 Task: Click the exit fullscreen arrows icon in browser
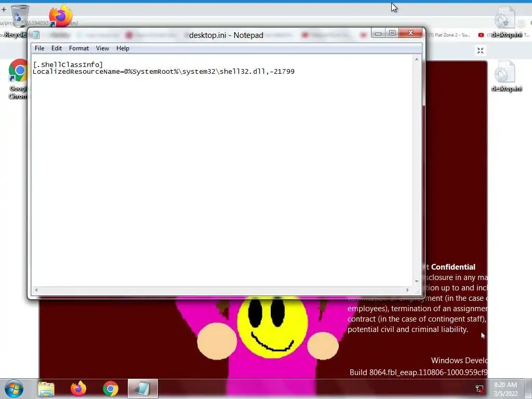pos(480,50)
